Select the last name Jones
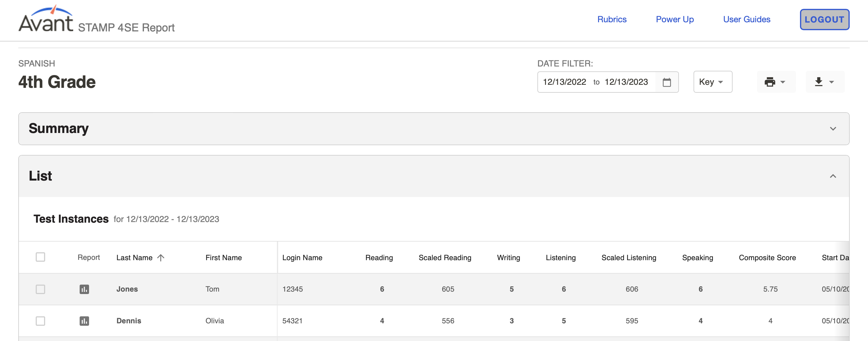The width and height of the screenshot is (868, 341). pos(127,289)
